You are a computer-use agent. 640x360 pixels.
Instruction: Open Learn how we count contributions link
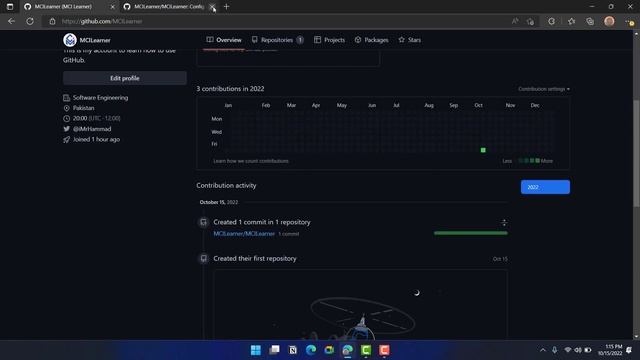pyautogui.click(x=251, y=161)
